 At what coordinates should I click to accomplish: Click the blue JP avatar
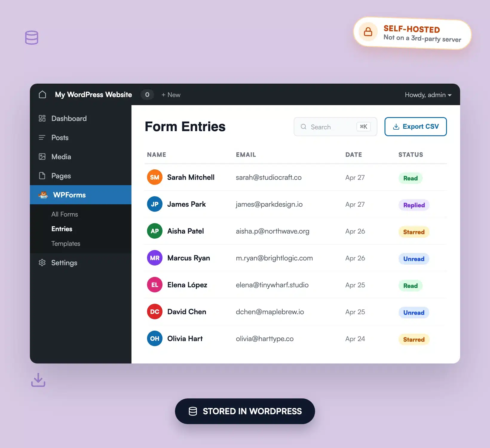[x=155, y=204]
